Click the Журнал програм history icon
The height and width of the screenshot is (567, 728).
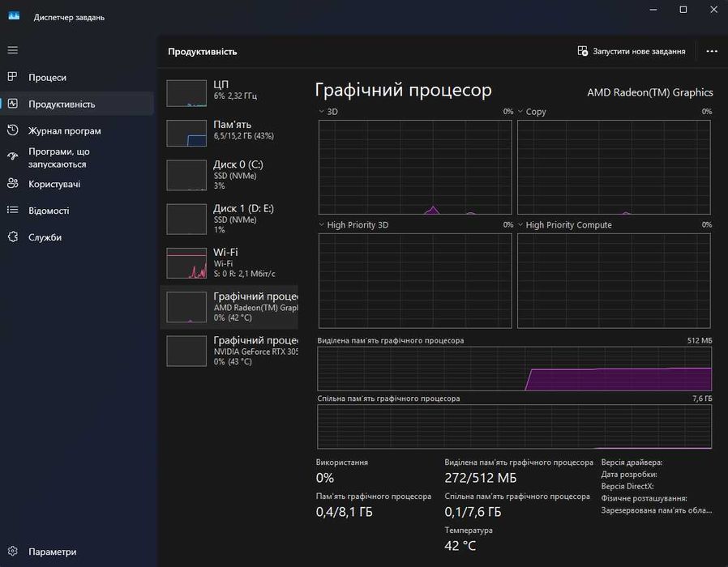12,130
